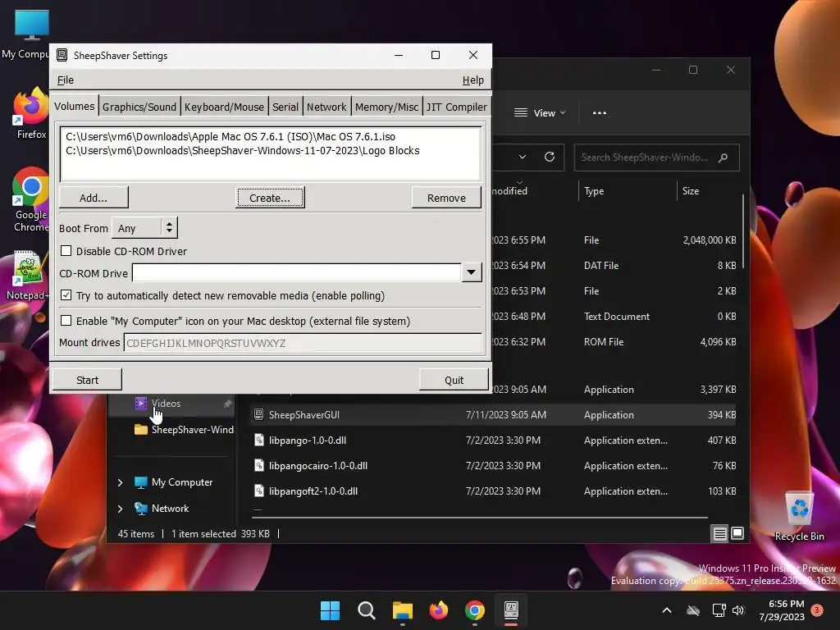840x630 pixels.
Task: Open the volume control in tray
Action: click(x=738, y=610)
